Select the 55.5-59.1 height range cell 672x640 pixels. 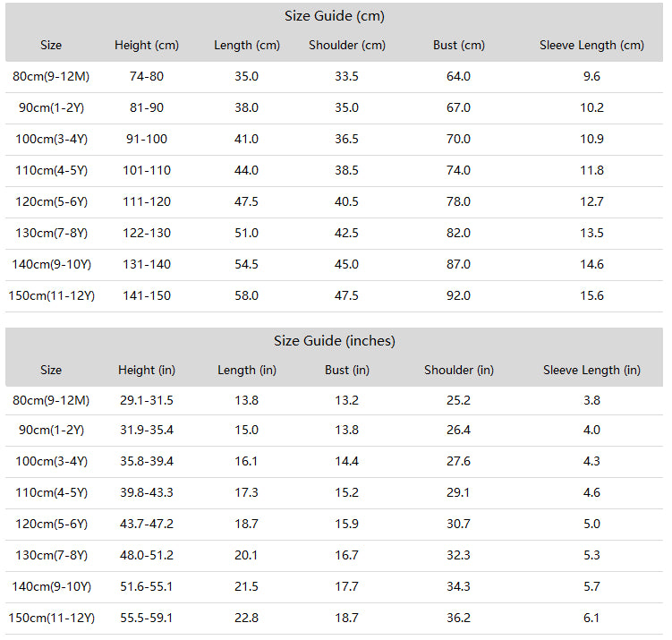(147, 619)
